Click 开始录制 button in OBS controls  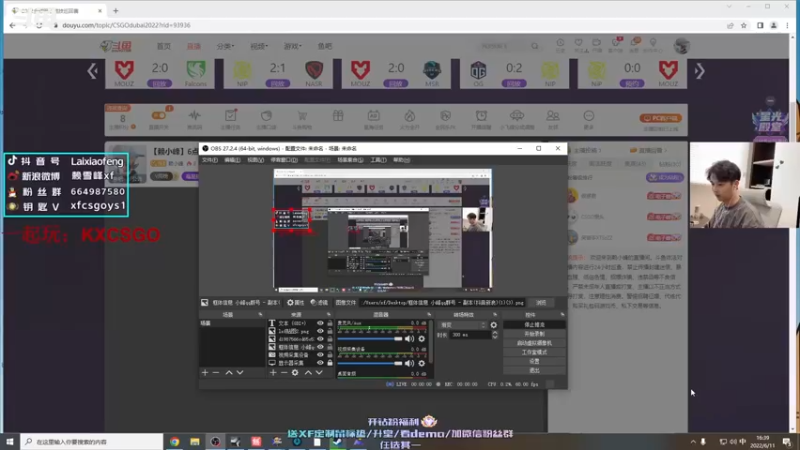pyautogui.click(x=534, y=334)
